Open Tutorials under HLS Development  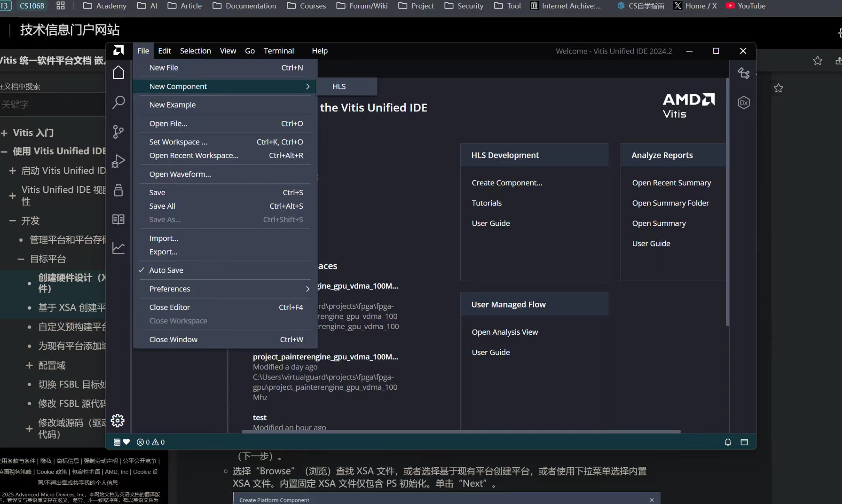point(487,203)
